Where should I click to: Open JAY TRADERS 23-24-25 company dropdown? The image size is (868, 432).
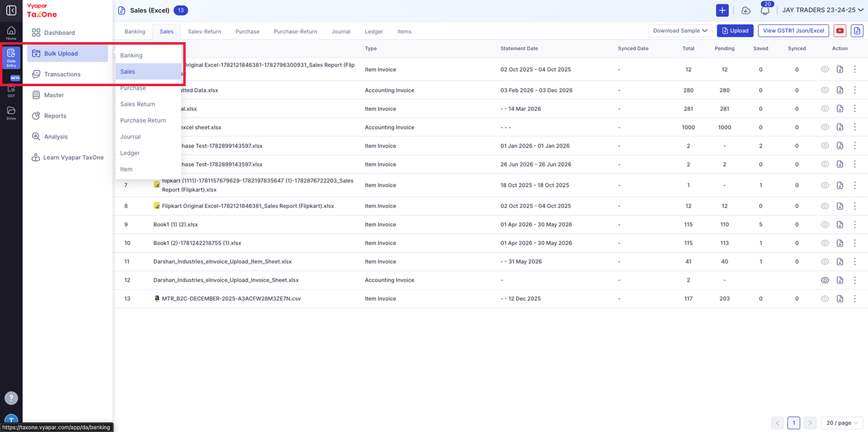[823, 10]
